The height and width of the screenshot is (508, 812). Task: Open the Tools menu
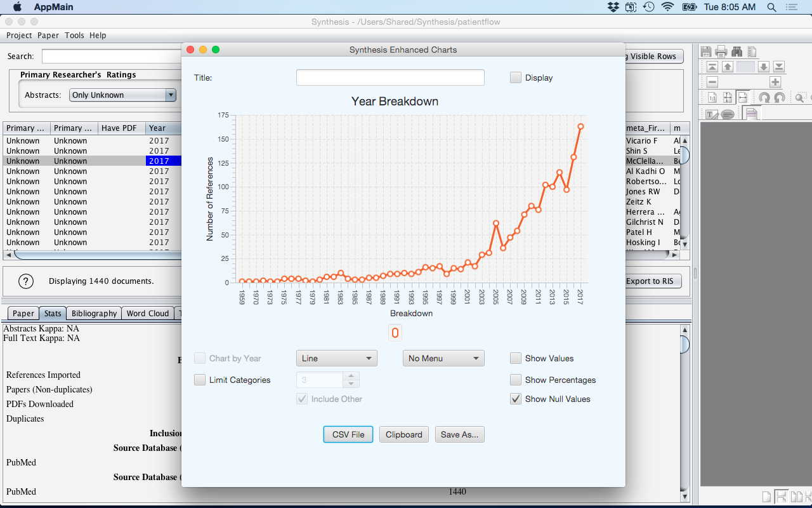tap(74, 36)
